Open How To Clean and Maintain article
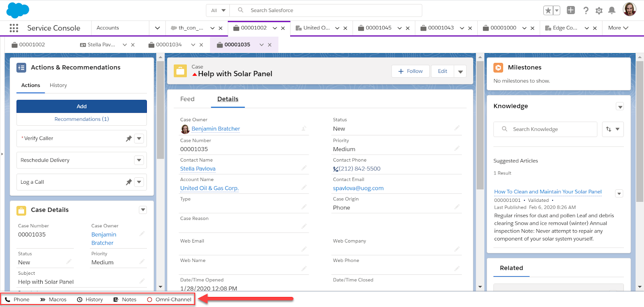Viewport: 644px width, 307px height. pyautogui.click(x=548, y=192)
